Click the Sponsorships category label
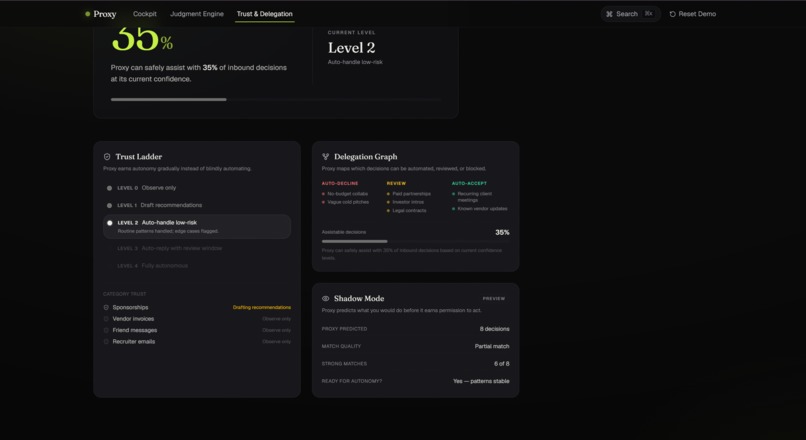Image resolution: width=806 pixels, height=440 pixels. click(x=131, y=307)
